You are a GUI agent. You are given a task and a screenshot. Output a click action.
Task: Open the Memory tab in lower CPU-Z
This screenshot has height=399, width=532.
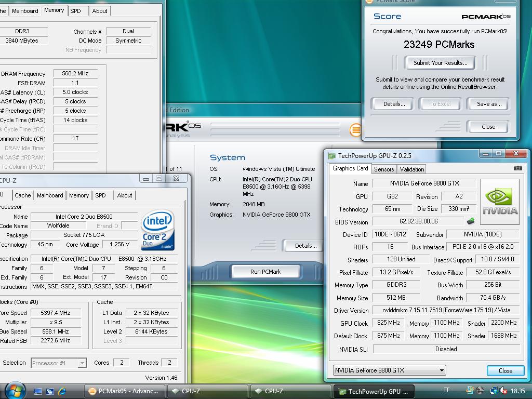click(79, 195)
